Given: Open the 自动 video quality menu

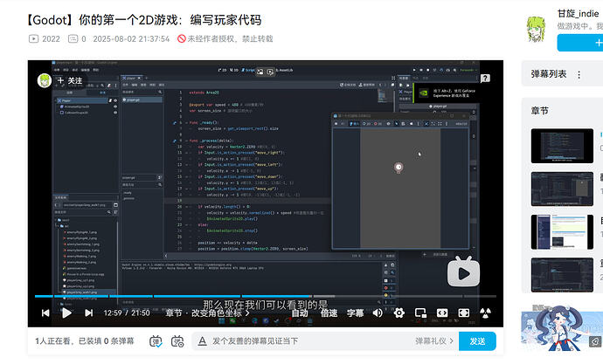Looking at the screenshot, I should (300, 312).
